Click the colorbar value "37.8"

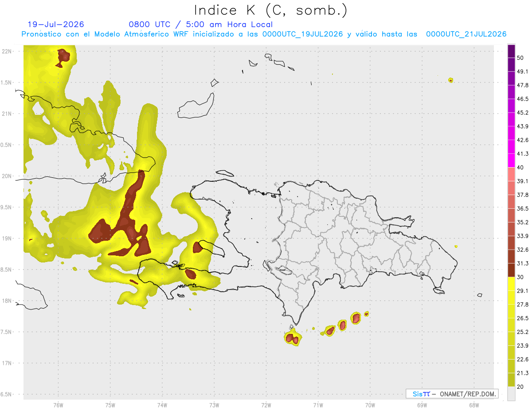(523, 195)
